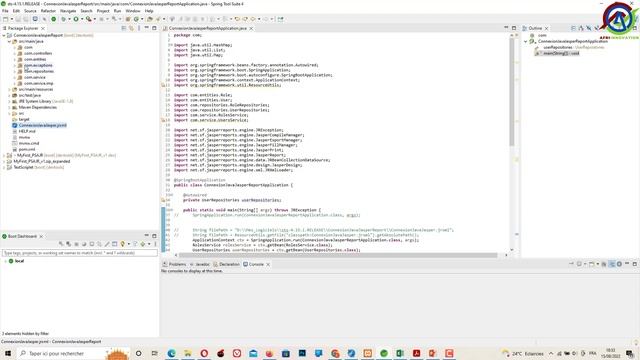640x360 pixels.
Task: Maximize the Boot Dashboard view
Action: [154, 236]
